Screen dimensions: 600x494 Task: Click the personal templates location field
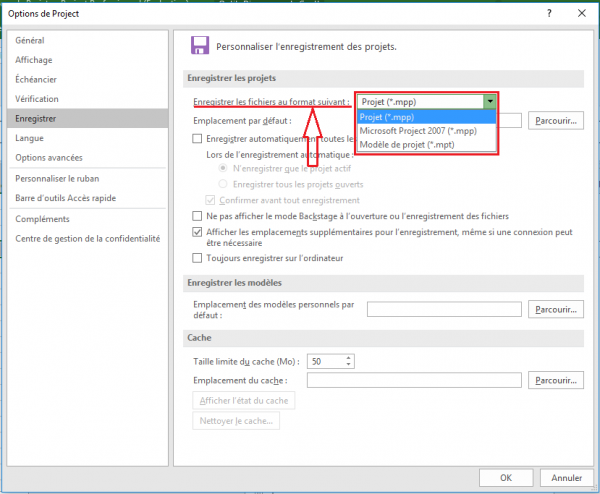point(444,310)
